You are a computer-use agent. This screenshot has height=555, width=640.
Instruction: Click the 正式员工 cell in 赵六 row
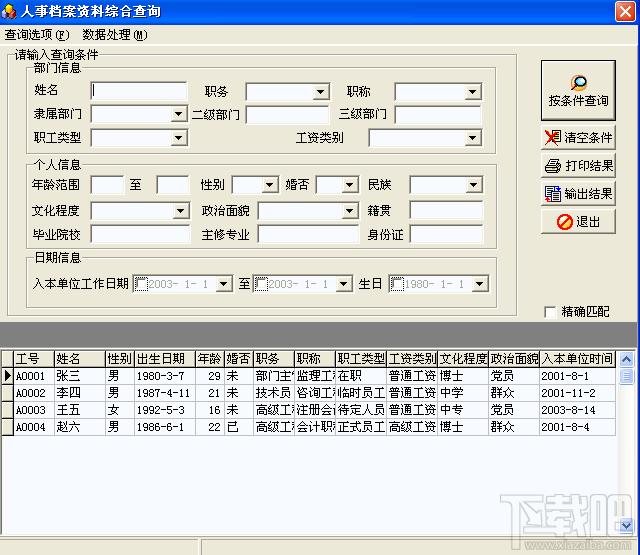361,427
